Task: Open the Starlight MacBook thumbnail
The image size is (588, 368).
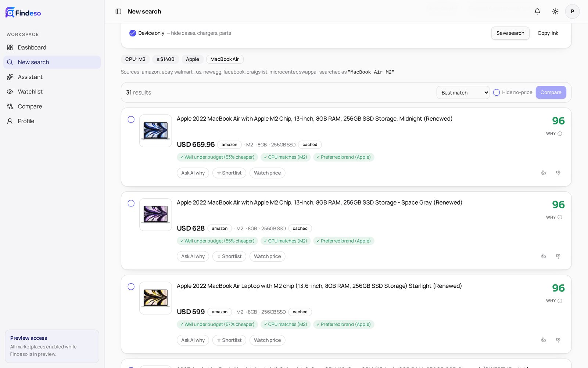Action: tap(155, 298)
